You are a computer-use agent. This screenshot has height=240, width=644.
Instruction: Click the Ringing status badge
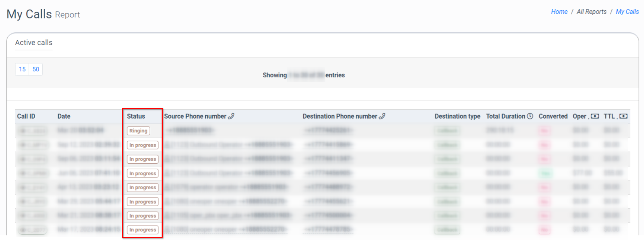point(138,131)
